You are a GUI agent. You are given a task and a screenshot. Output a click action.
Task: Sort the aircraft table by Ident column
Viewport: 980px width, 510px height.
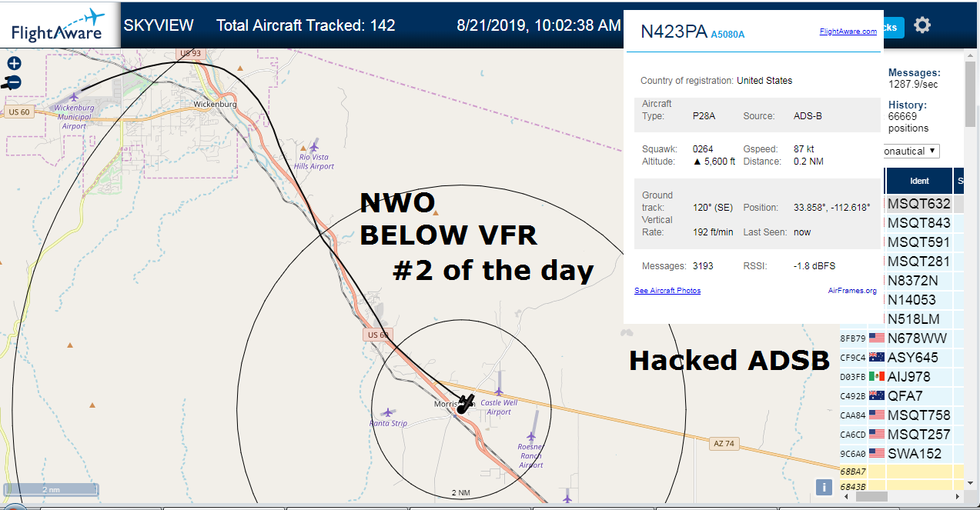(919, 181)
